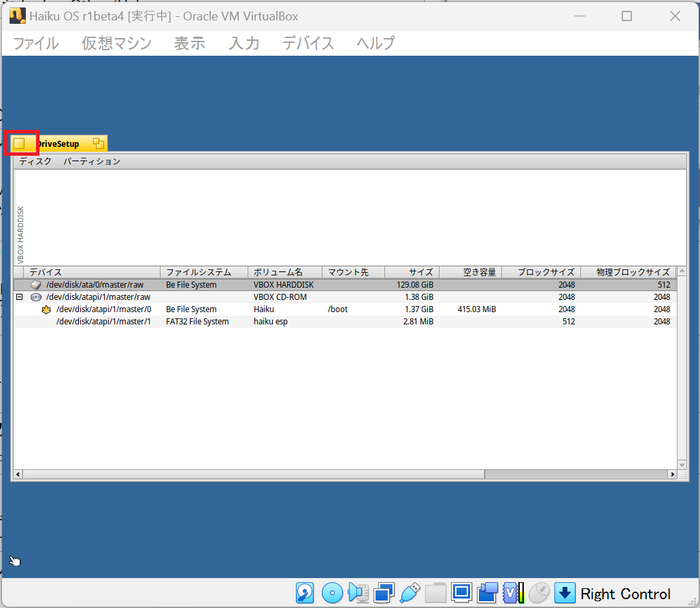This screenshot has height=608, width=700.
Task: Open the デバイス menu in VirtualBox
Action: click(x=308, y=44)
